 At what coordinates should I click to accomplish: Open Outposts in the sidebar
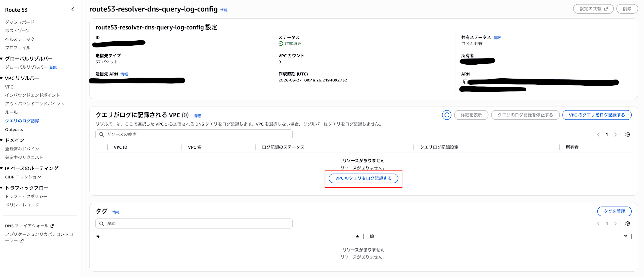click(14, 129)
